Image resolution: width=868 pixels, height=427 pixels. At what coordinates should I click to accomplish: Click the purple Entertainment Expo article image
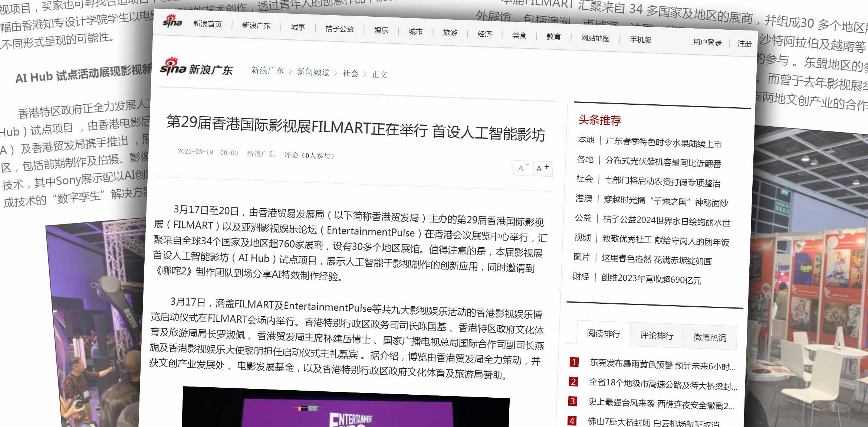(x=346, y=408)
